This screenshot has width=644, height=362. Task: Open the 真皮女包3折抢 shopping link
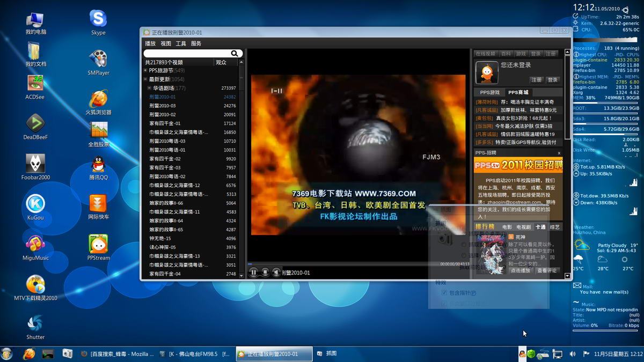pos(524,118)
